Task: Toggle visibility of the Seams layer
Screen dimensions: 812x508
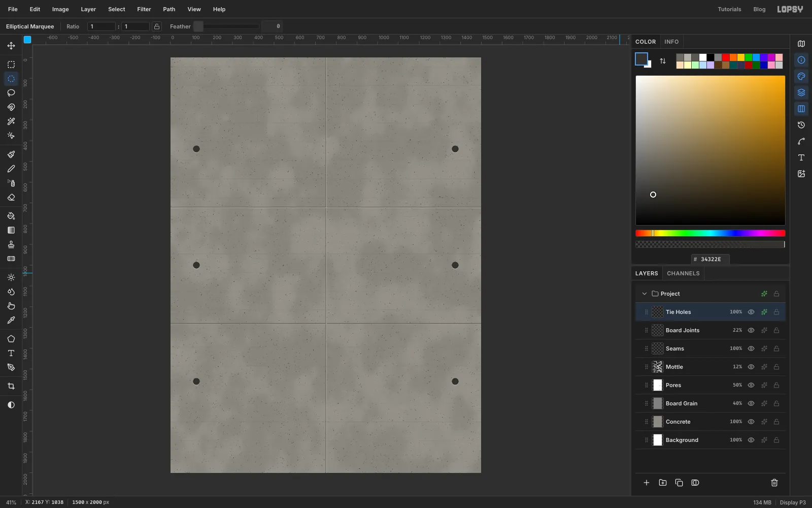Action: (x=751, y=348)
